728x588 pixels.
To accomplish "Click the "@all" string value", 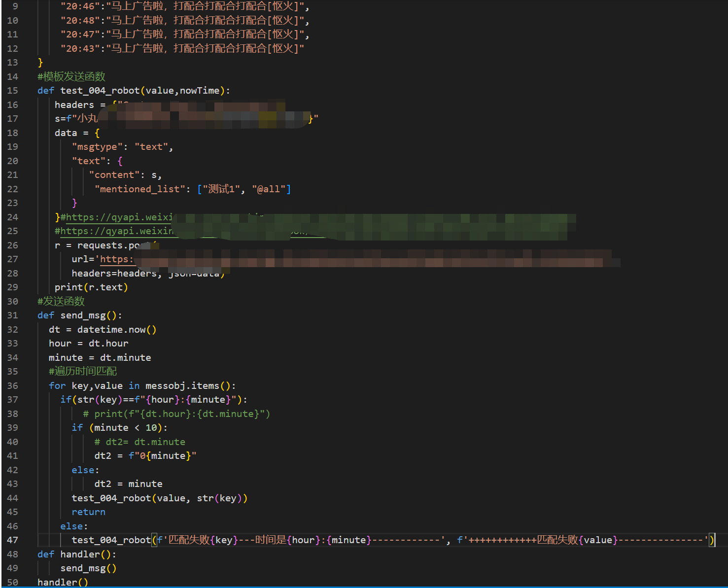I will tap(269, 189).
